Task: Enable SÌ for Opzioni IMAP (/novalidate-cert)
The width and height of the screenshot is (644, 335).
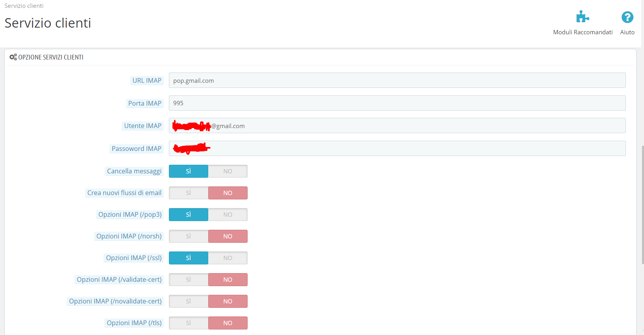Action: click(x=189, y=301)
